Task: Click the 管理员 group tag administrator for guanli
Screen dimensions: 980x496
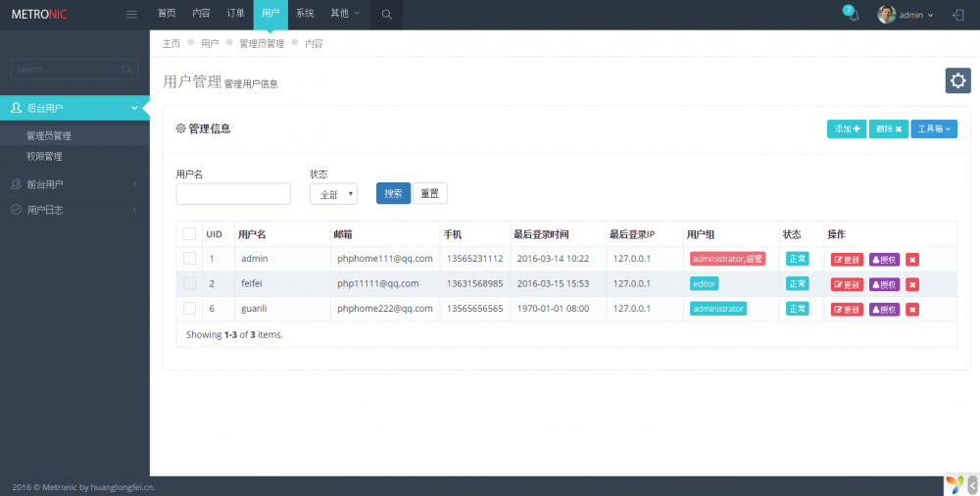Action: [718, 309]
